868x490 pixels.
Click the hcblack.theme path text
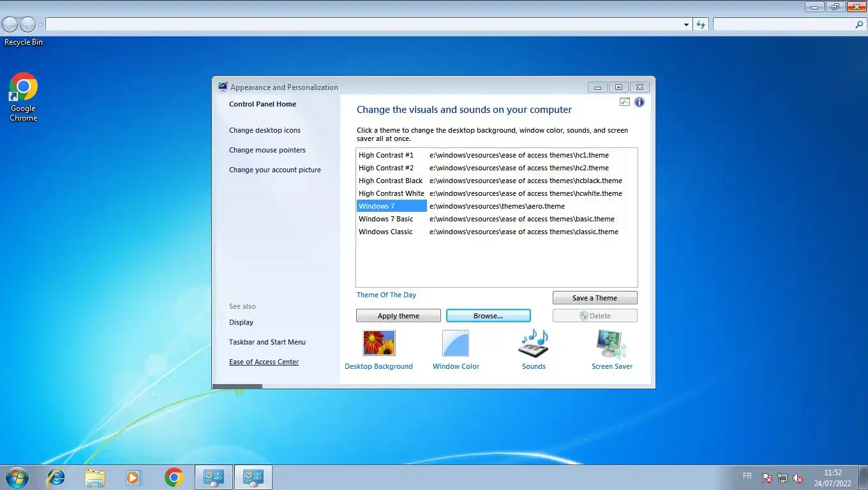(x=526, y=181)
